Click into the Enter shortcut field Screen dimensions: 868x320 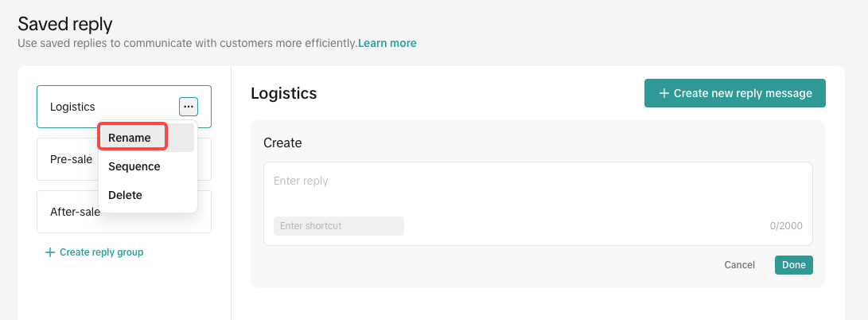click(x=338, y=226)
